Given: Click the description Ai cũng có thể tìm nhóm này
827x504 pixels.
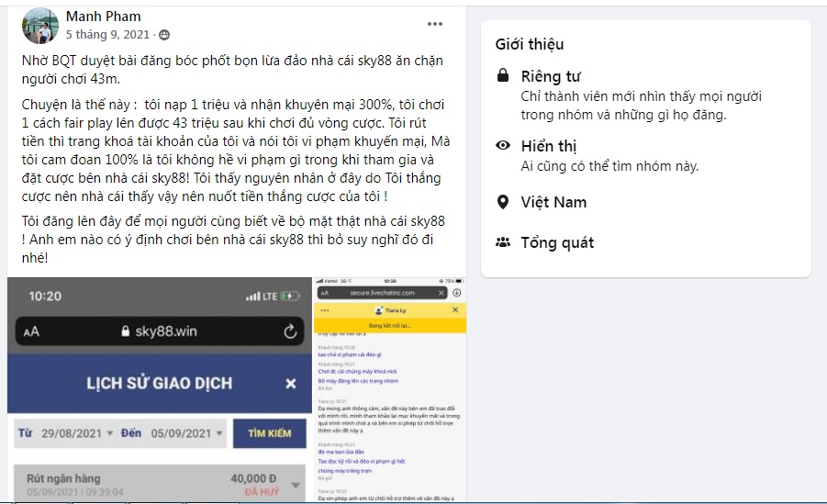Looking at the screenshot, I should pyautogui.click(x=609, y=166).
